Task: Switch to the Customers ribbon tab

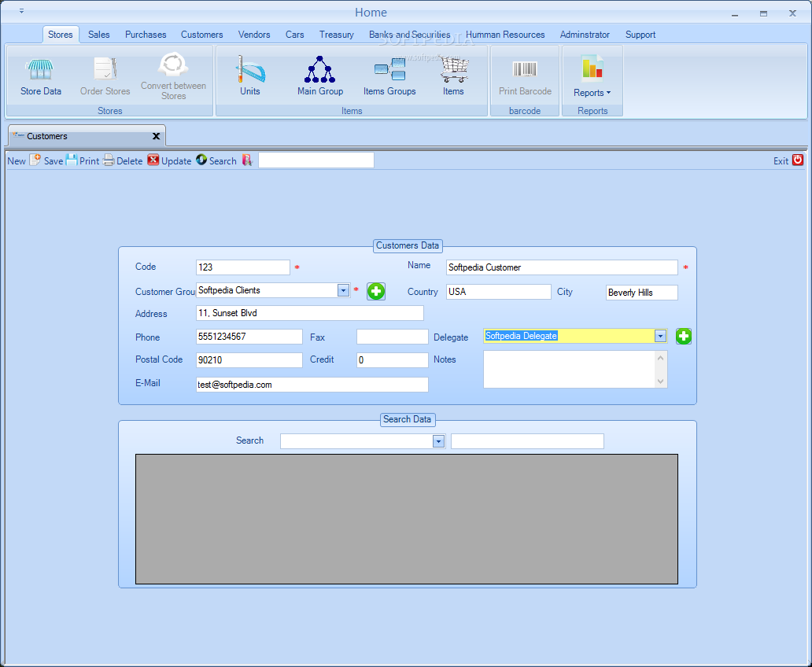Action: pos(202,35)
